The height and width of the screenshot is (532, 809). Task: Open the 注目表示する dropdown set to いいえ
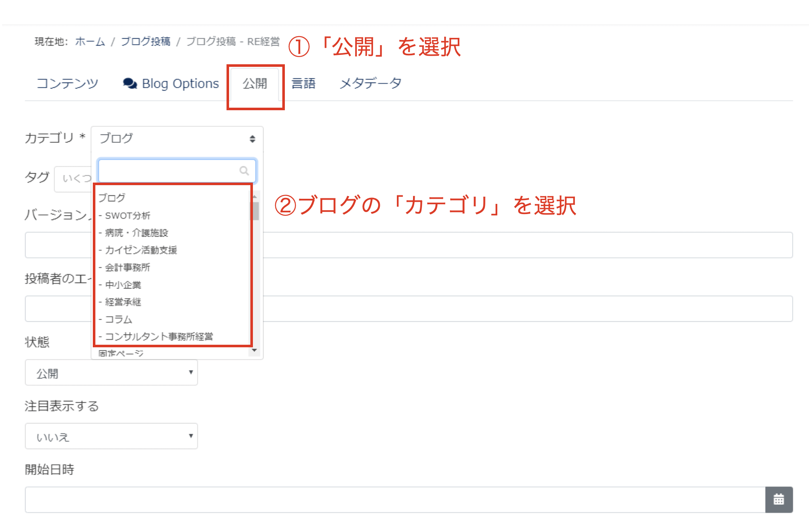[x=111, y=436]
